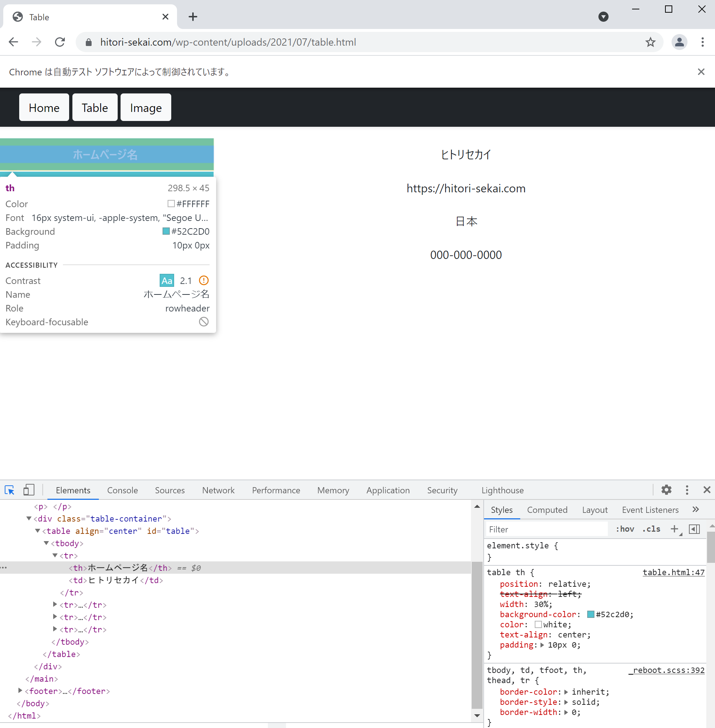715x728 pixels.
Task: Expand the footer element node
Action: pos(20,691)
